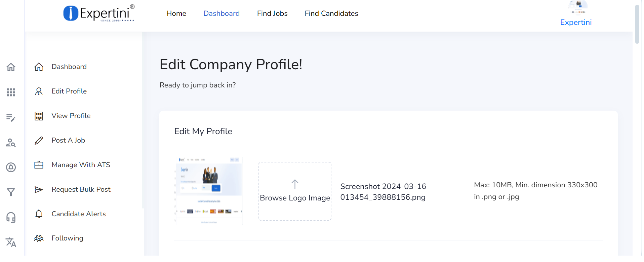Click the profile avatar above the Expertini name

click(x=578, y=7)
